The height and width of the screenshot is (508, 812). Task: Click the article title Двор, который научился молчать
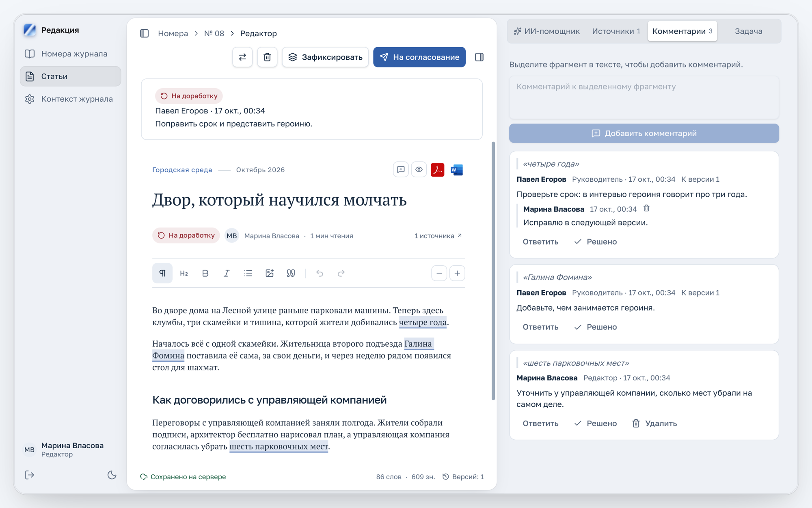pyautogui.click(x=279, y=200)
